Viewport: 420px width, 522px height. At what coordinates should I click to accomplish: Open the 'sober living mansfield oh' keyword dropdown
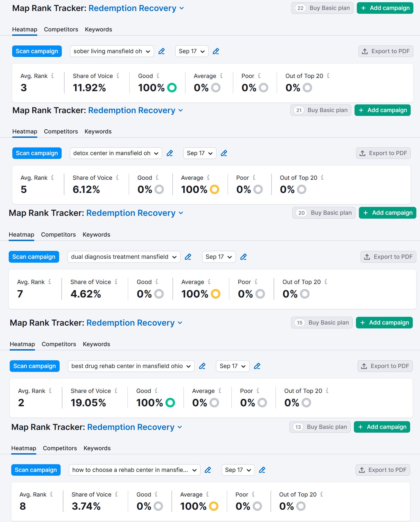click(112, 51)
